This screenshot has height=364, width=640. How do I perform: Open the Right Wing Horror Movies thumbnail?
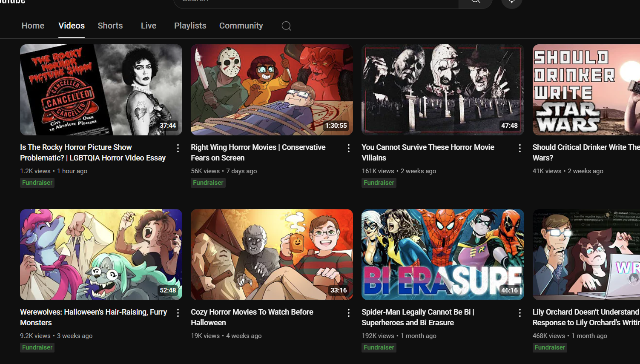(x=272, y=90)
